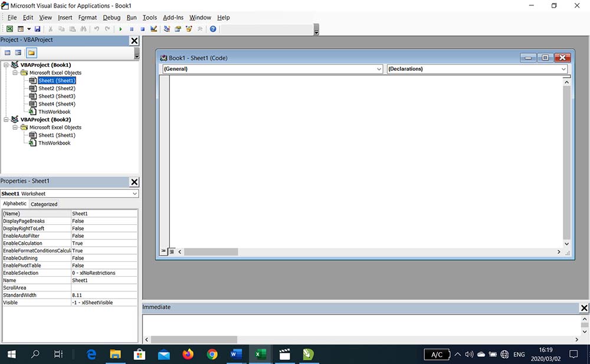Close the Immediate window panel

(x=584, y=308)
